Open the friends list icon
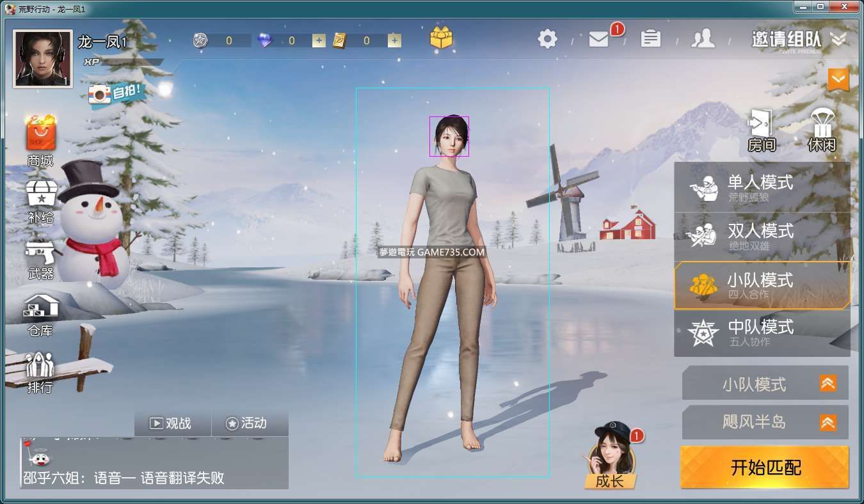Viewport: 864px width, 504px height. point(703,39)
